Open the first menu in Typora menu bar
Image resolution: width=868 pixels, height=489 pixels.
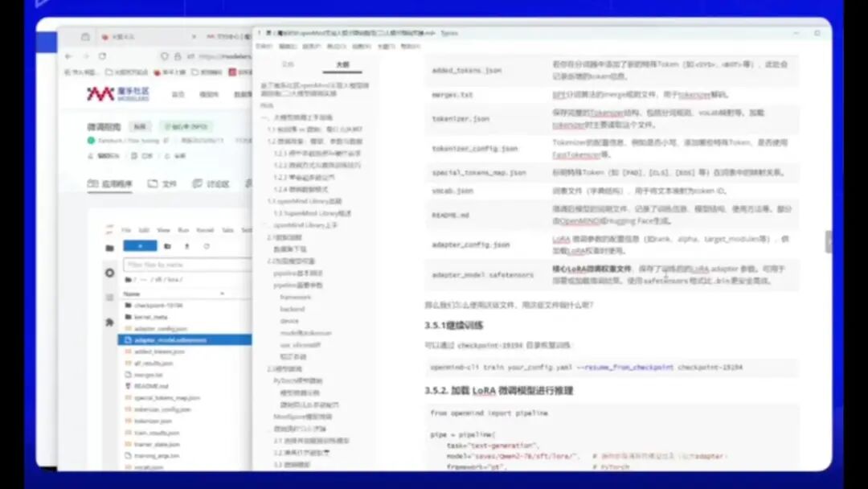click(x=264, y=46)
